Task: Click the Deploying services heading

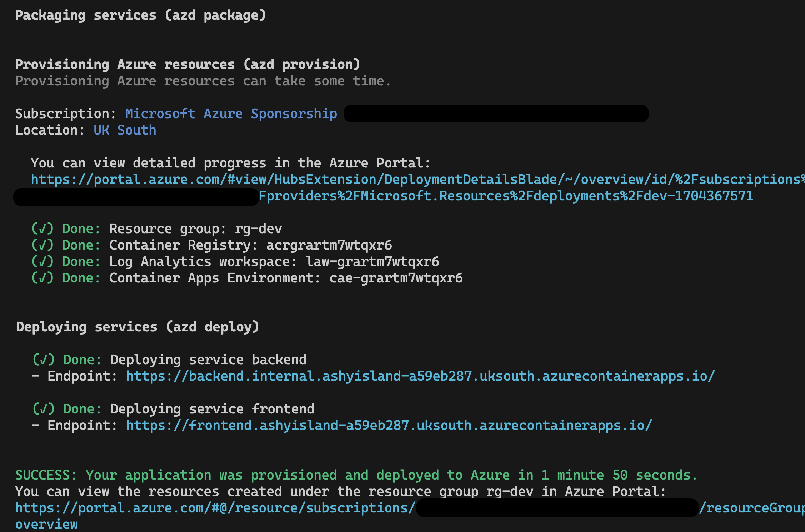Action: 137,327
